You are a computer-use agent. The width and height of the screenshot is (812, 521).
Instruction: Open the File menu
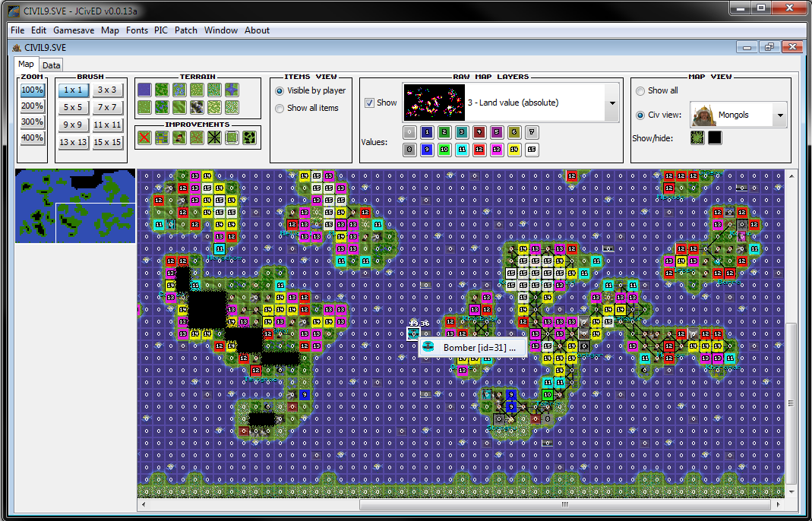click(x=17, y=30)
